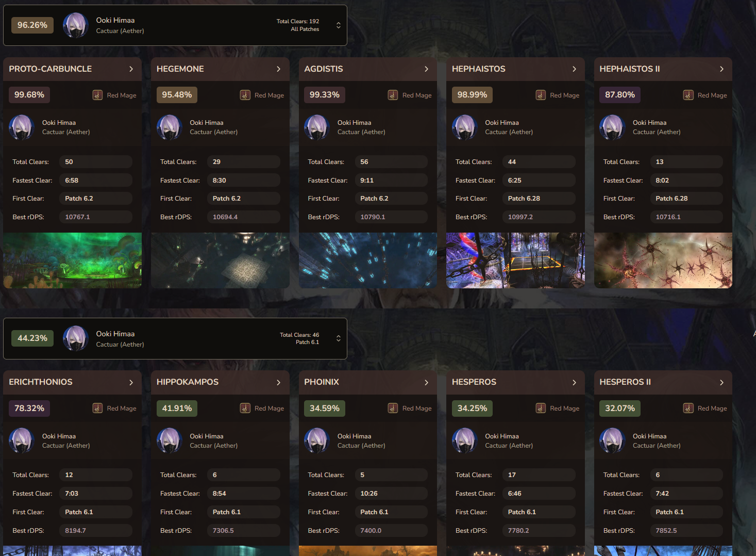The width and height of the screenshot is (756, 556).
Task: Expand Hephaistos card via chevron arrow
Action: (574, 69)
